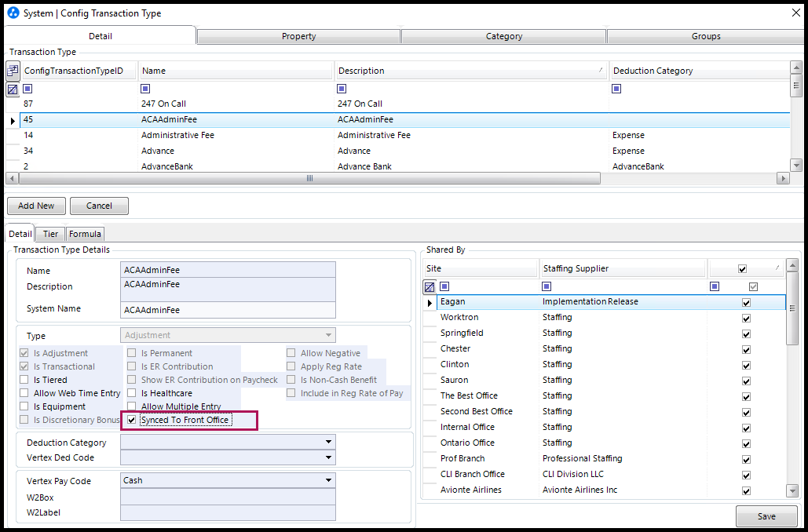Select the AdvanceBank row
Viewport: 808px width, 532px height.
(x=404, y=166)
